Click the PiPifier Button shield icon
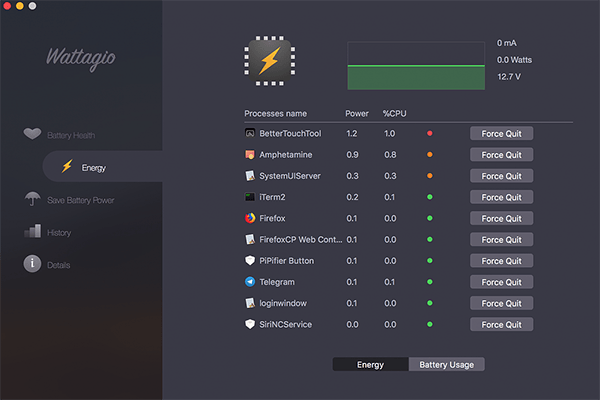Viewport: 600px width, 400px height. (250, 261)
